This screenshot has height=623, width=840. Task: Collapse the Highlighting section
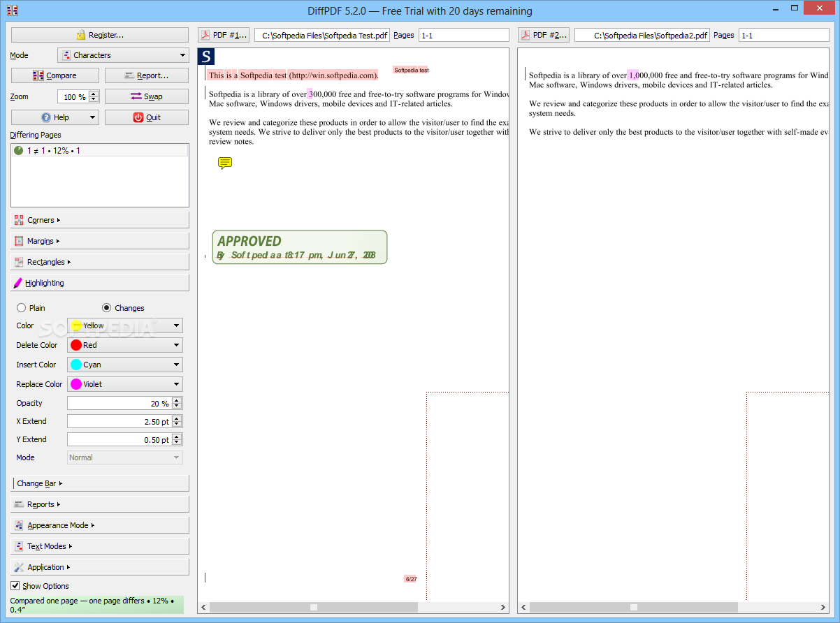[x=100, y=283]
